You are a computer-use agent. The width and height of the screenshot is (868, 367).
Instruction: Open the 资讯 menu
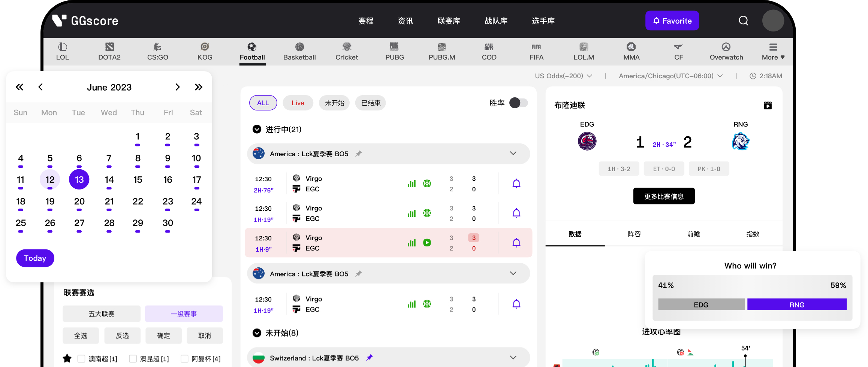tap(406, 21)
